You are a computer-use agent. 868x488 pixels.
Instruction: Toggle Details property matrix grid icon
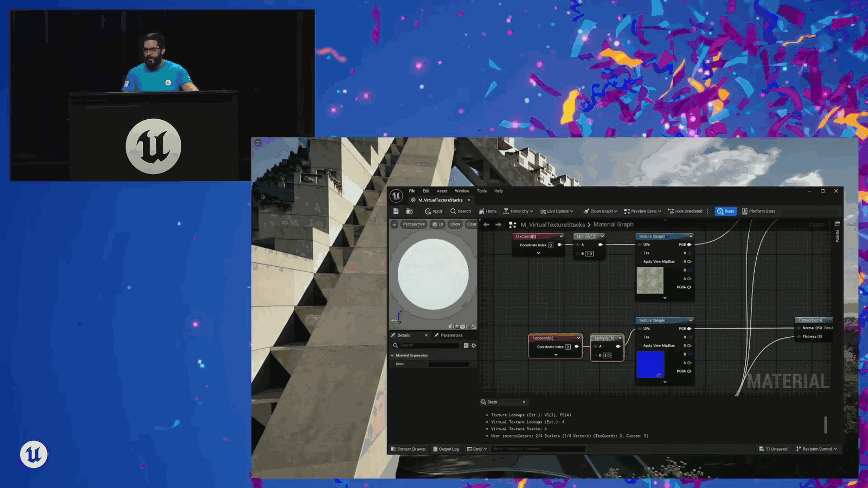click(466, 345)
